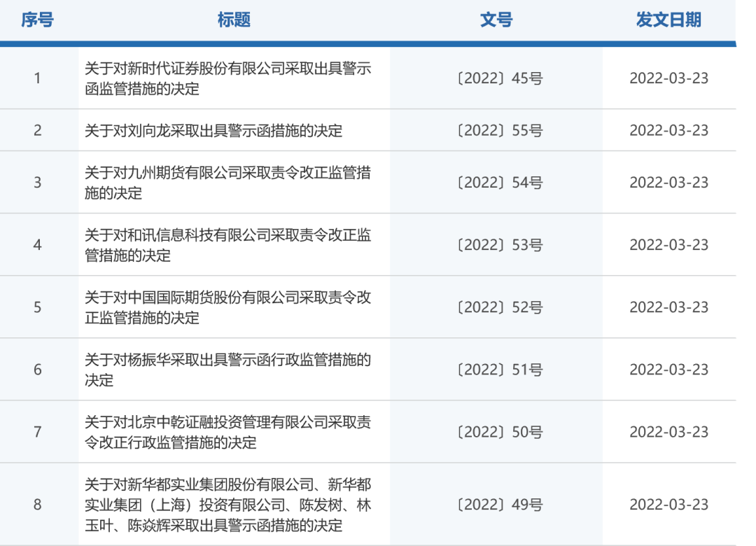
Task: Click the 序号 column header
Action: [37, 20]
